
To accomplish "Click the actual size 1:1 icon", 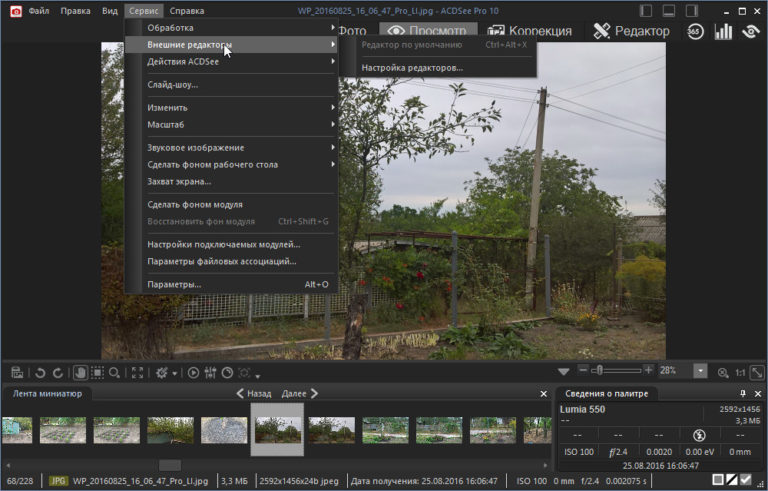I will click(x=740, y=371).
